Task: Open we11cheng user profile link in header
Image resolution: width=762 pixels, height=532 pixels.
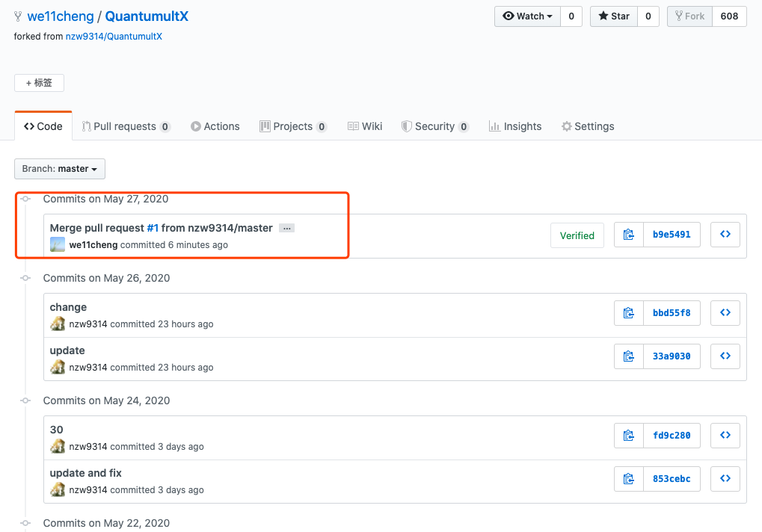Action: [61, 16]
